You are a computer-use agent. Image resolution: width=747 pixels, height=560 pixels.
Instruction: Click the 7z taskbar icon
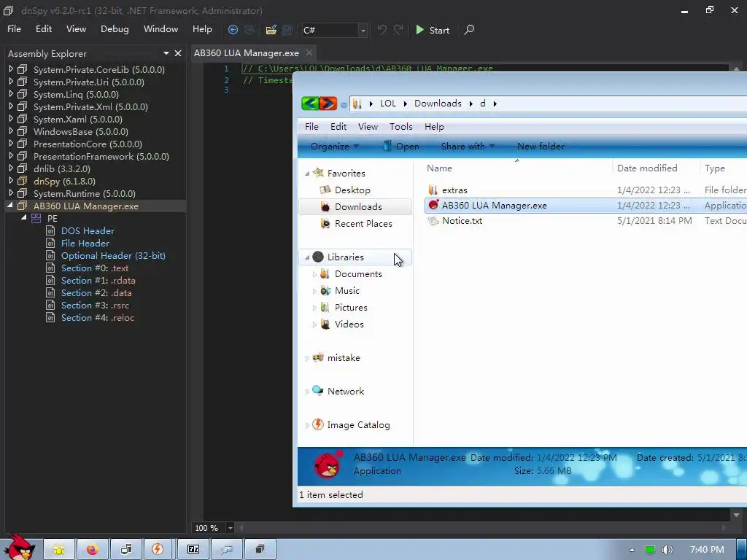tap(193, 550)
